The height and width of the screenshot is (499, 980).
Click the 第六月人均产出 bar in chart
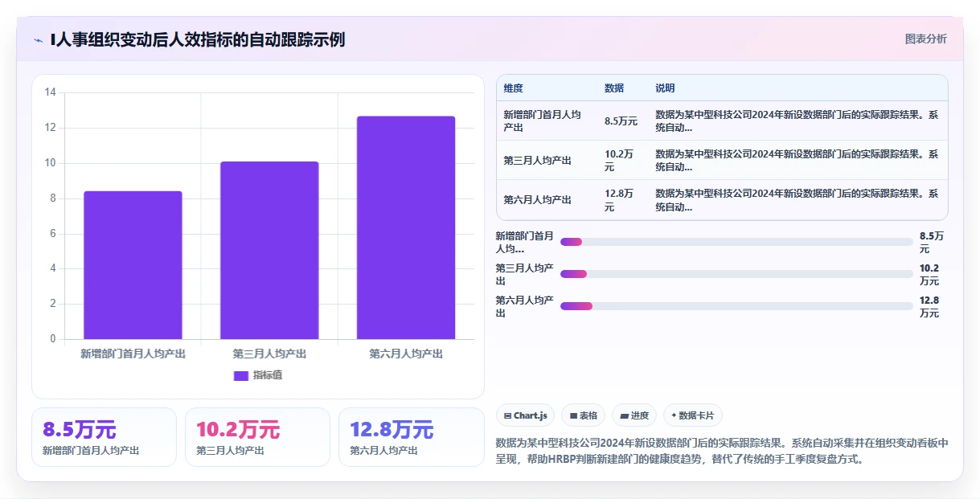coord(406,227)
